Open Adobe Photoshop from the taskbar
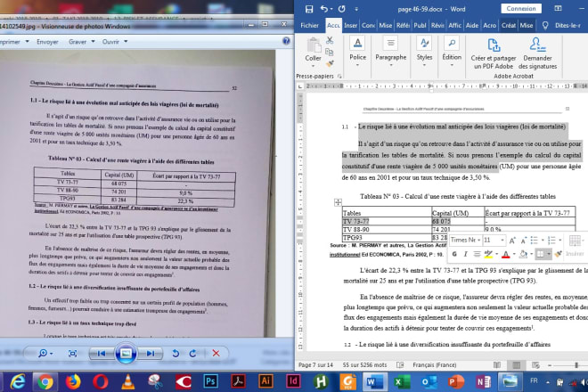Screen dimensions: 588x392 click(x=210, y=382)
